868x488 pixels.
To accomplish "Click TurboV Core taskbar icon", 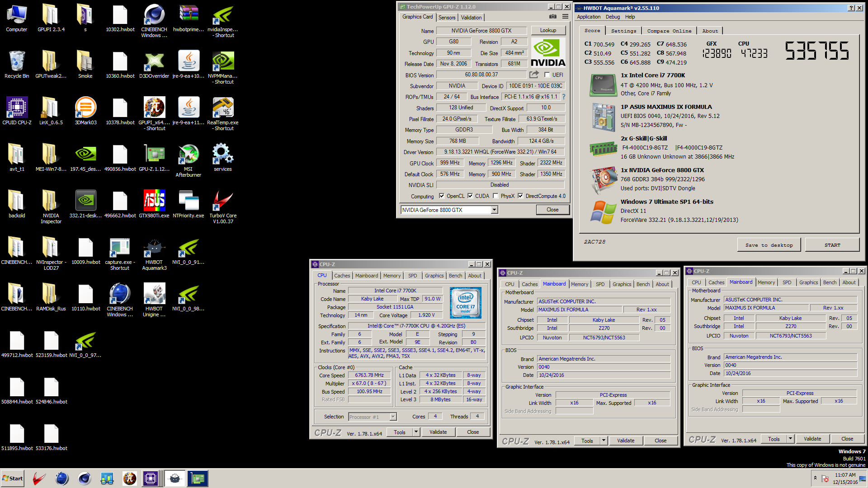I will pos(39,479).
